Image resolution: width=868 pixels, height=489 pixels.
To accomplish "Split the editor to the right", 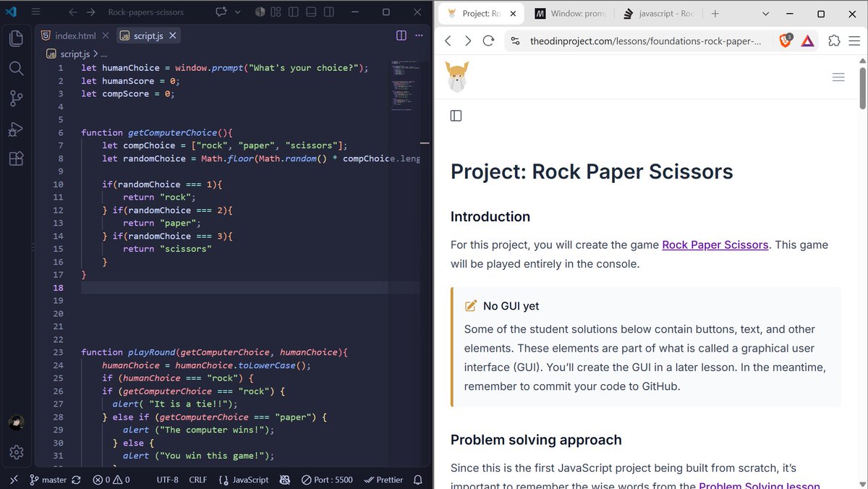I will click(x=401, y=35).
